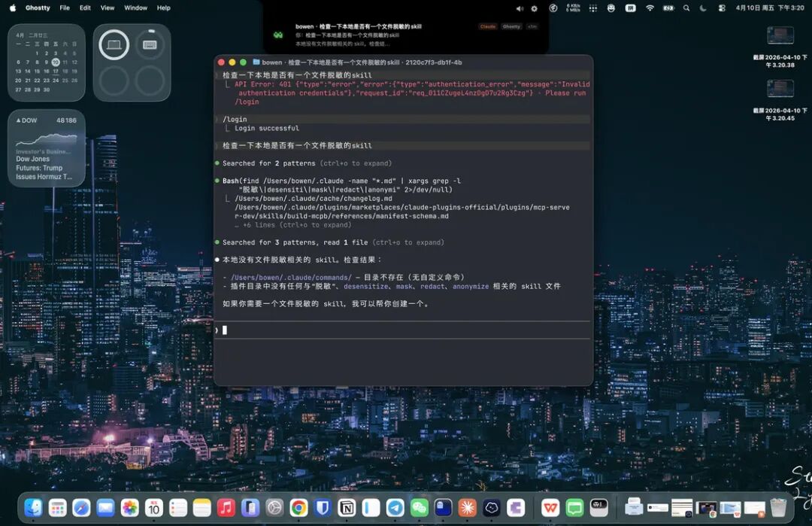Click the notification banner about the skill check
This screenshot has height=526, width=812.
point(405,35)
